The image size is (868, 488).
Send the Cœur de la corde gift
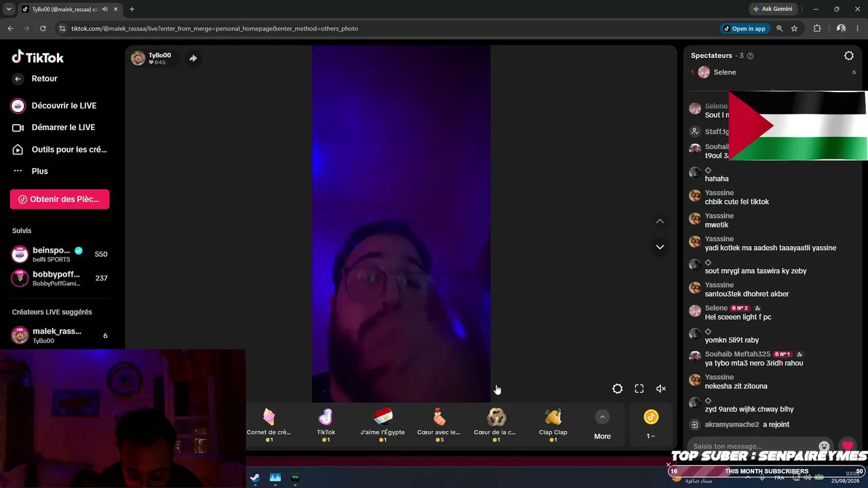click(496, 425)
